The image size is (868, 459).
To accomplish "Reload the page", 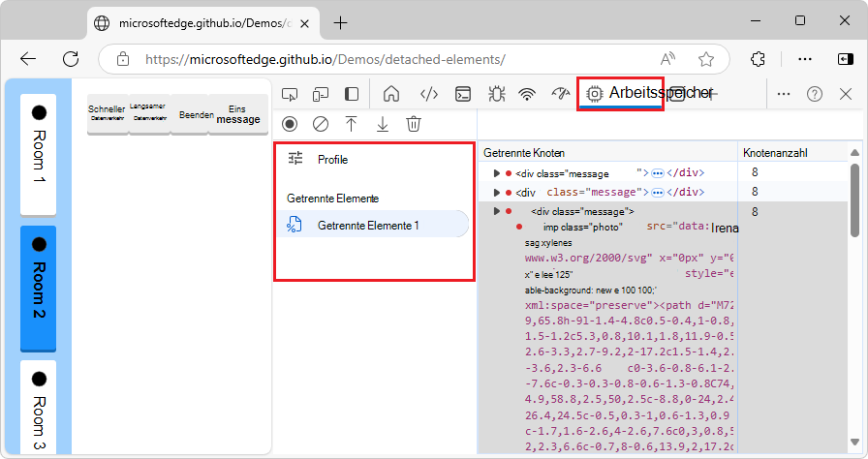I will (x=71, y=59).
